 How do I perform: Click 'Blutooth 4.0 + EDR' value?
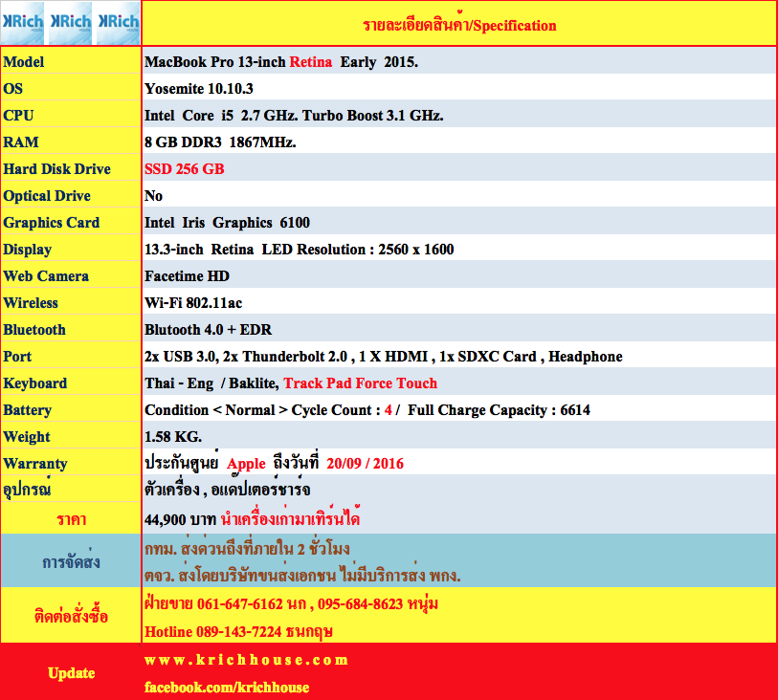(x=209, y=330)
